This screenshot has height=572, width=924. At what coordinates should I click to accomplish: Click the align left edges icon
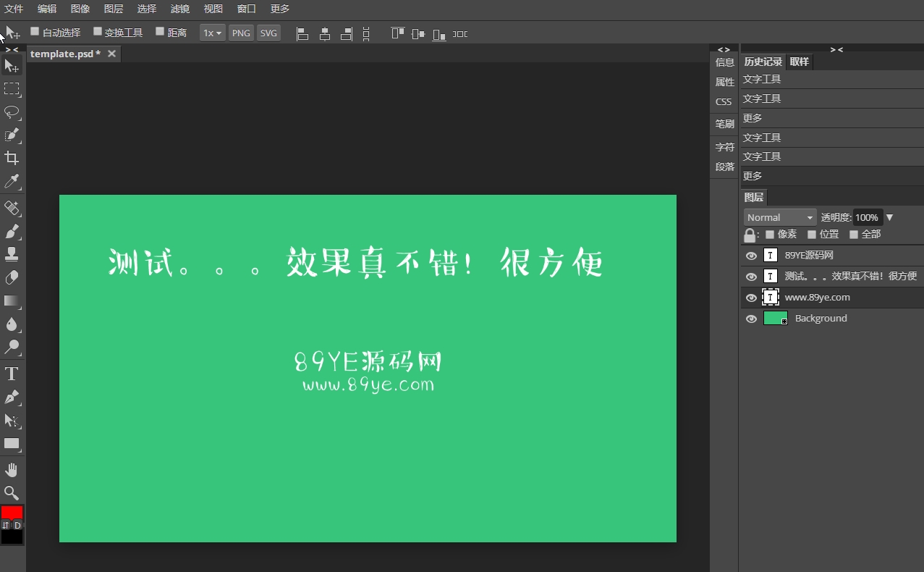point(302,33)
